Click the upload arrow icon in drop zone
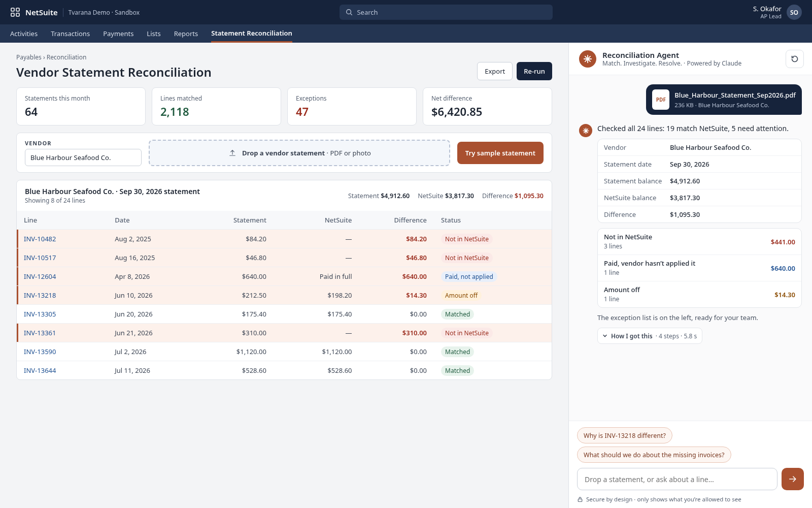Viewport: 812px width, 508px height. [232, 153]
